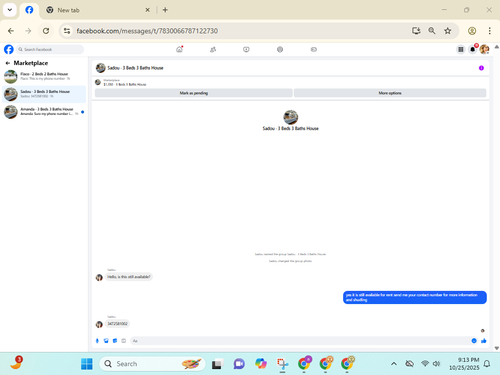
Task: Click the Search Facebook field
Action: point(50,49)
